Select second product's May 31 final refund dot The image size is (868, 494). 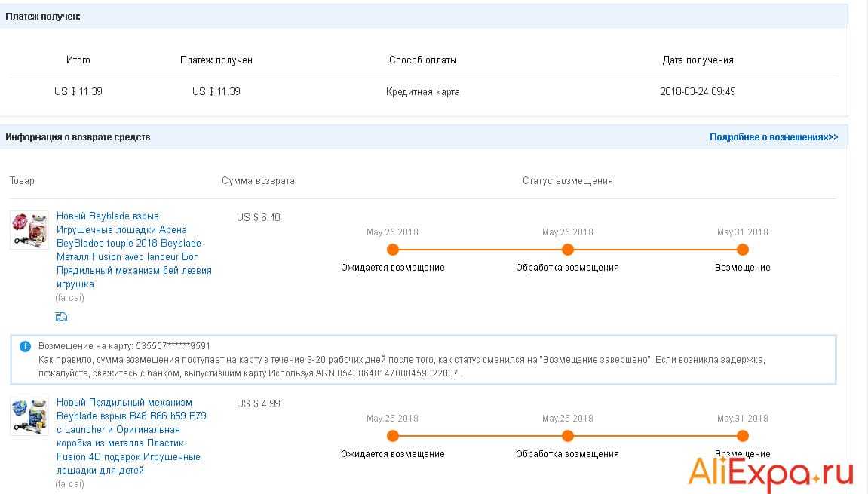[742, 436]
